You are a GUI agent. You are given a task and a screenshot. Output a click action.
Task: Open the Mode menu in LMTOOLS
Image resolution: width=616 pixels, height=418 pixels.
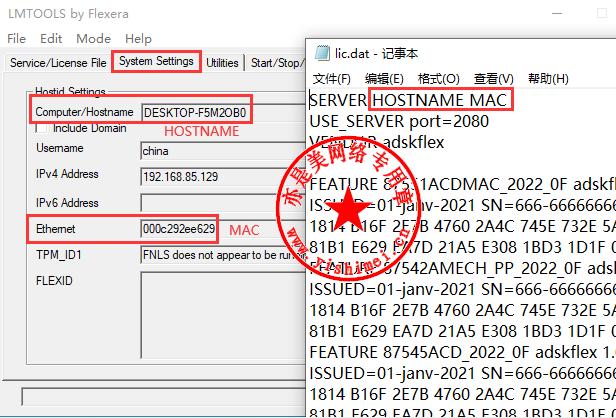(94, 38)
